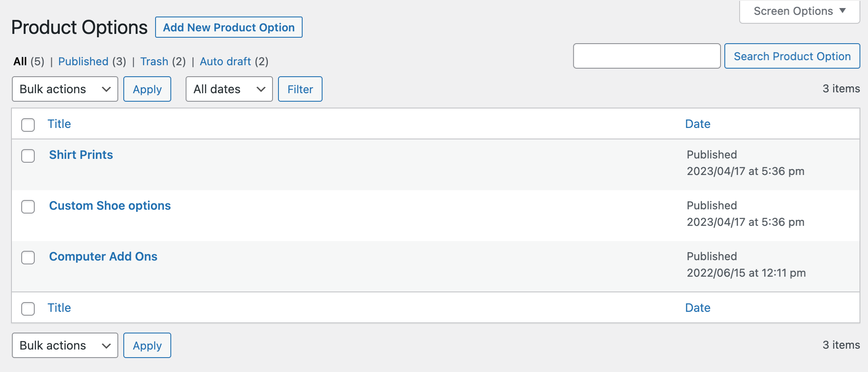
Task: Switch to the Published items view
Action: pos(83,61)
